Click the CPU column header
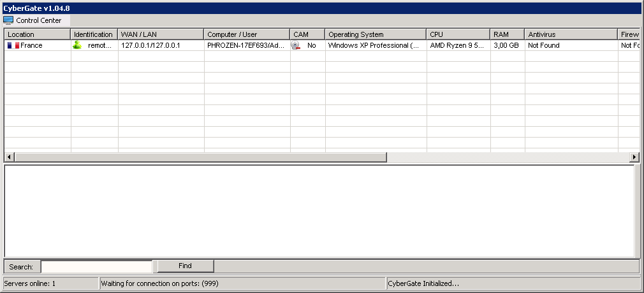 (457, 34)
